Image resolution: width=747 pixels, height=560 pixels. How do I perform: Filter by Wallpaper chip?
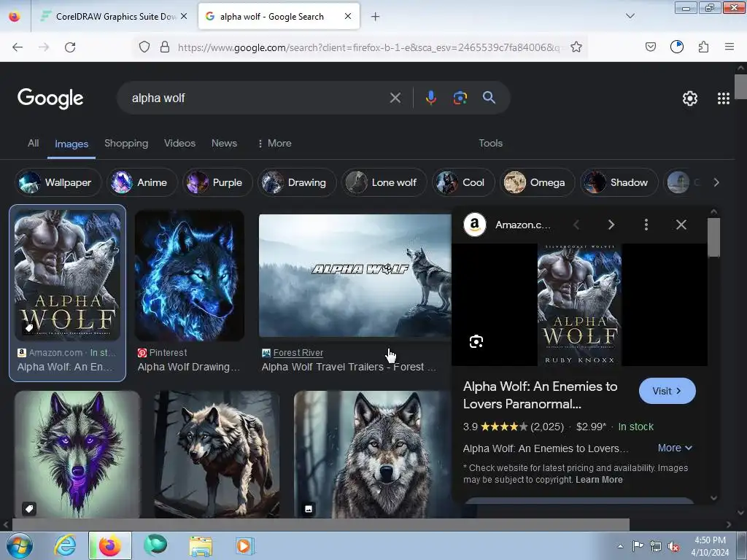(x=58, y=182)
